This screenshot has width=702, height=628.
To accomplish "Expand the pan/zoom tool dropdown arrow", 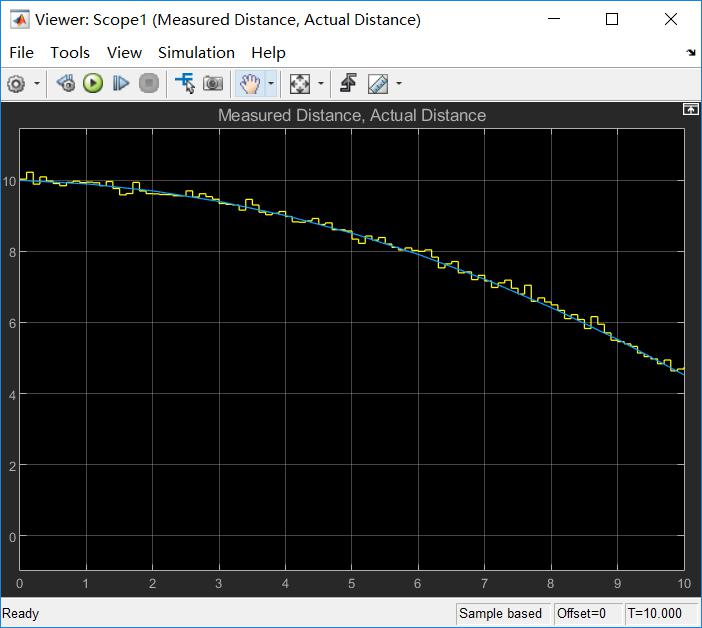I will [271, 83].
